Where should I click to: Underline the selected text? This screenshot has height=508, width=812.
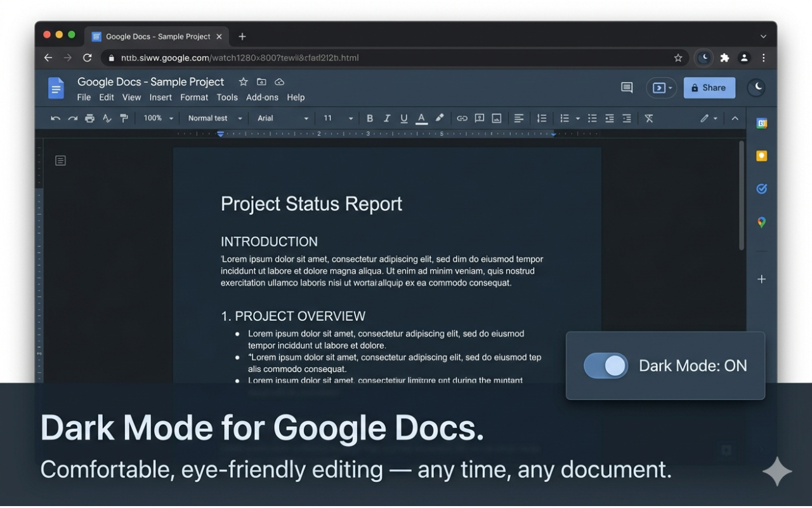point(404,118)
